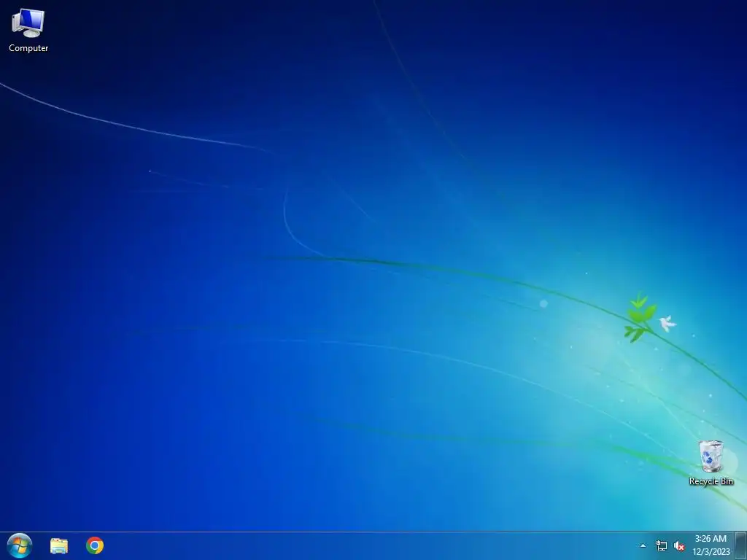
Task: Select the Recycle Bin desktop icon
Action: coord(711,462)
